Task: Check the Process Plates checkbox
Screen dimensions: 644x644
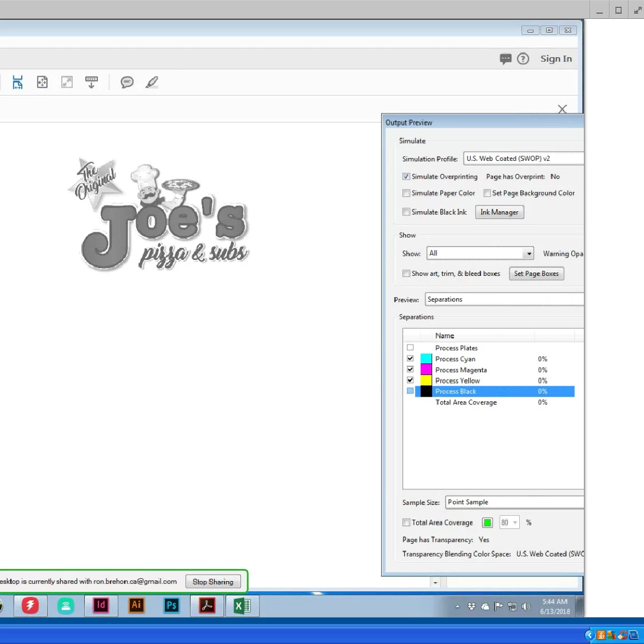Action: (x=410, y=347)
